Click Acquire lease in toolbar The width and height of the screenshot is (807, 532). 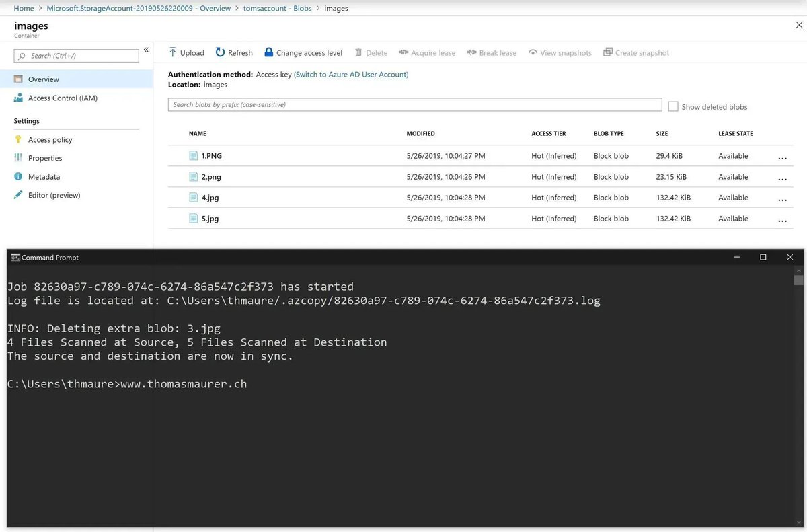click(427, 52)
